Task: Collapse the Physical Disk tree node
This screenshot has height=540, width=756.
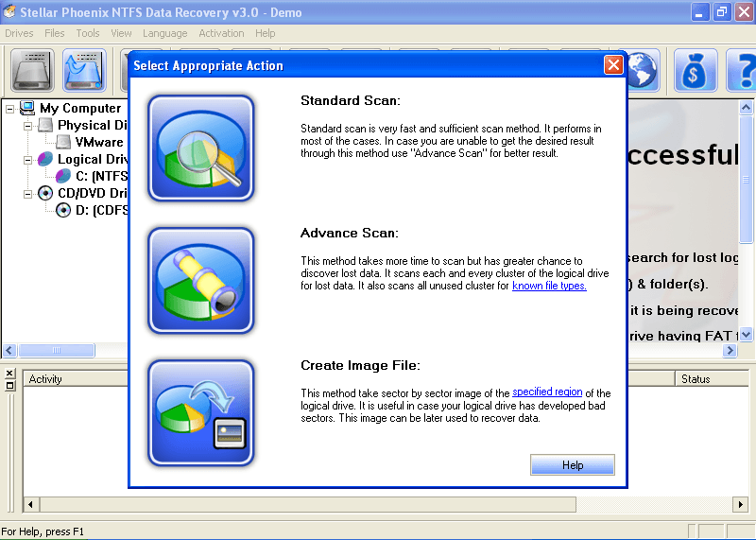Action: coord(28,126)
